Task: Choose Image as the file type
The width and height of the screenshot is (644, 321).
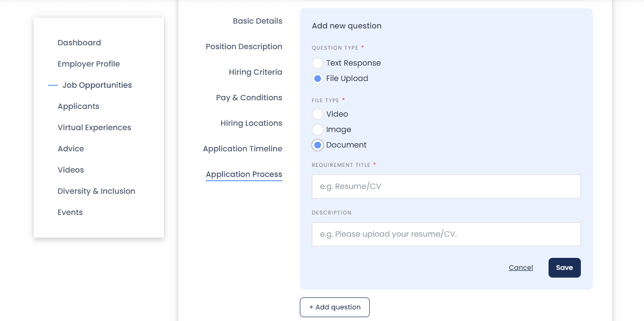Action: tap(318, 130)
